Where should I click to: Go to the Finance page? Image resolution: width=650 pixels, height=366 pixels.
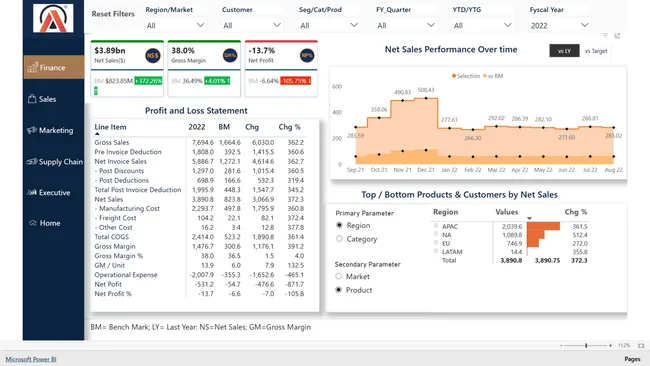(53, 68)
